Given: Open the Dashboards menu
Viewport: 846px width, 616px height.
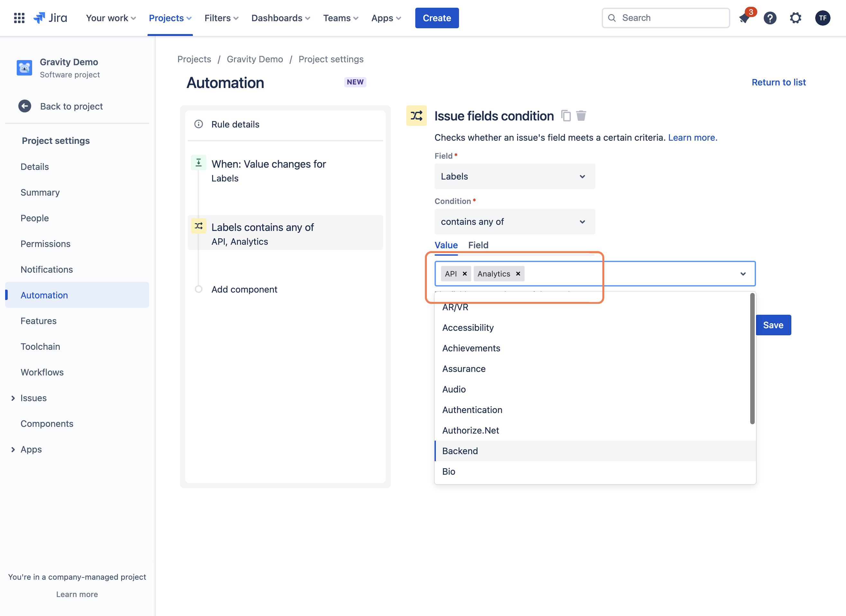Looking at the screenshot, I should (281, 18).
